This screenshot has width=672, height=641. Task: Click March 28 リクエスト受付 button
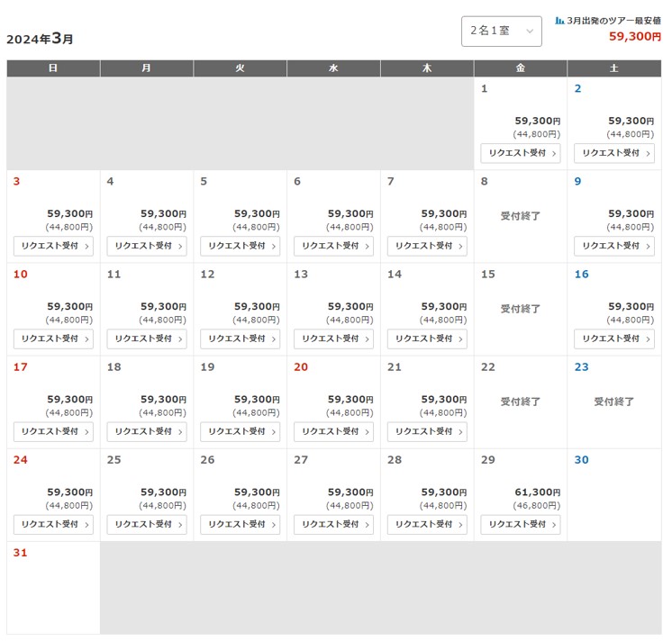[x=427, y=524]
